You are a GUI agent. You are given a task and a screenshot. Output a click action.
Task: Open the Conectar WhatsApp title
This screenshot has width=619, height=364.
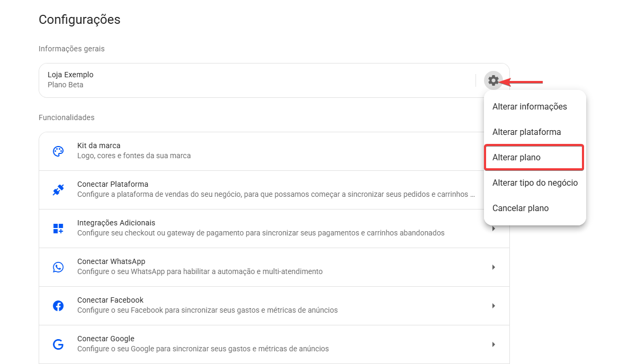(111, 261)
